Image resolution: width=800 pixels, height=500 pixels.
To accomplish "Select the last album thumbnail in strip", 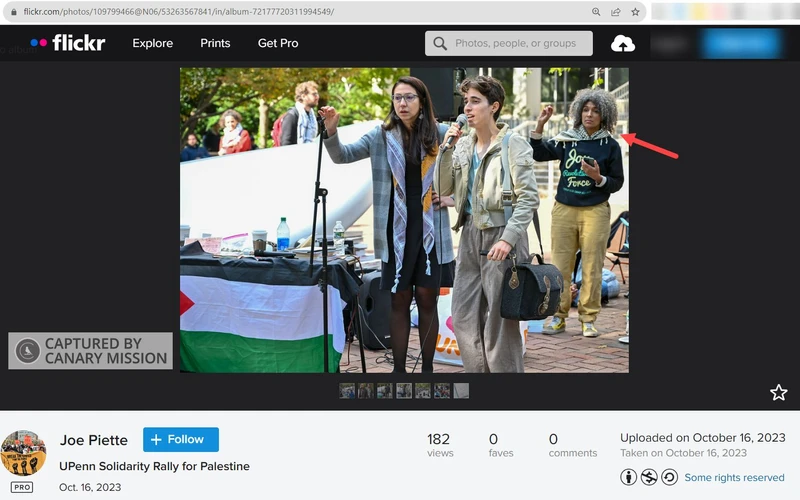I will [461, 391].
